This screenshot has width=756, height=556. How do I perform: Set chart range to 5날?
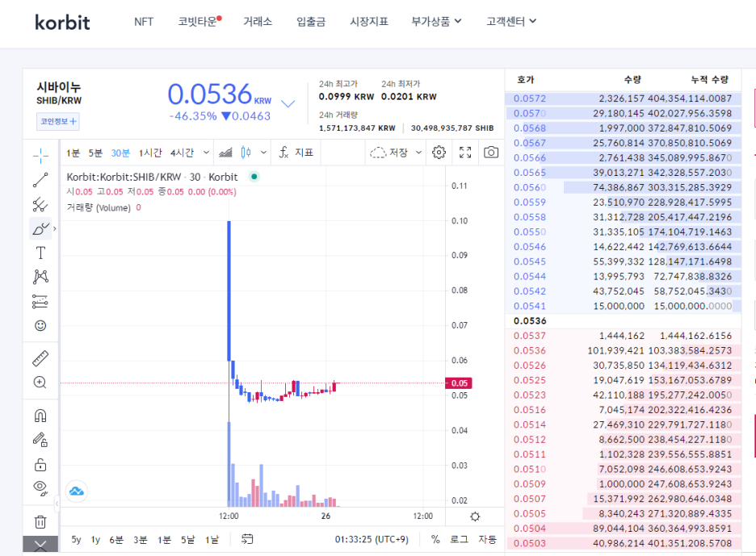point(188,540)
